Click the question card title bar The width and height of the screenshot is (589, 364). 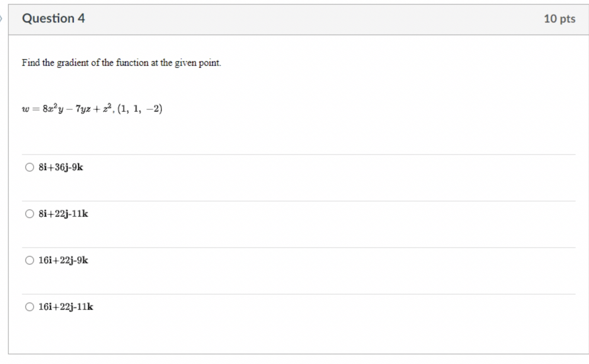[x=294, y=19]
